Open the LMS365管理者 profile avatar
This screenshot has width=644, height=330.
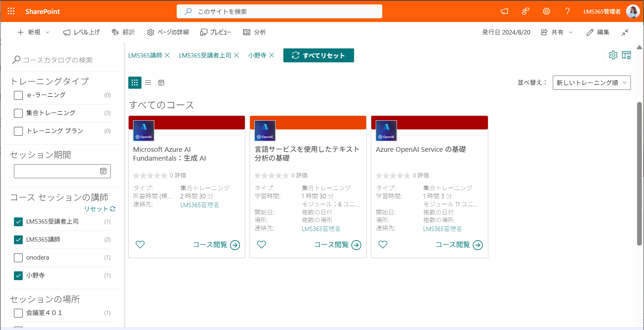(633, 11)
